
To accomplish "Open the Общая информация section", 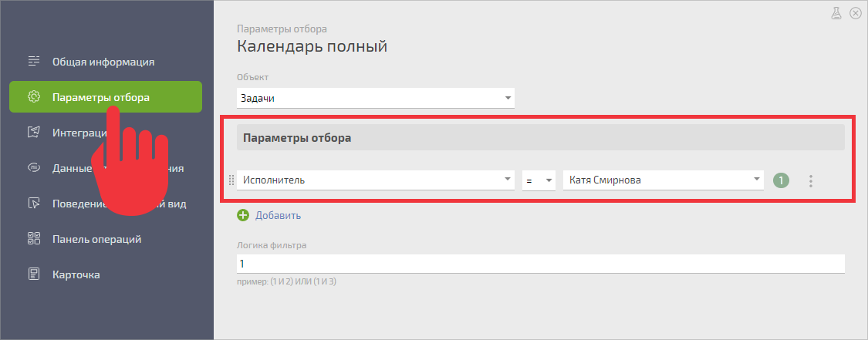I will pyautogui.click(x=105, y=62).
